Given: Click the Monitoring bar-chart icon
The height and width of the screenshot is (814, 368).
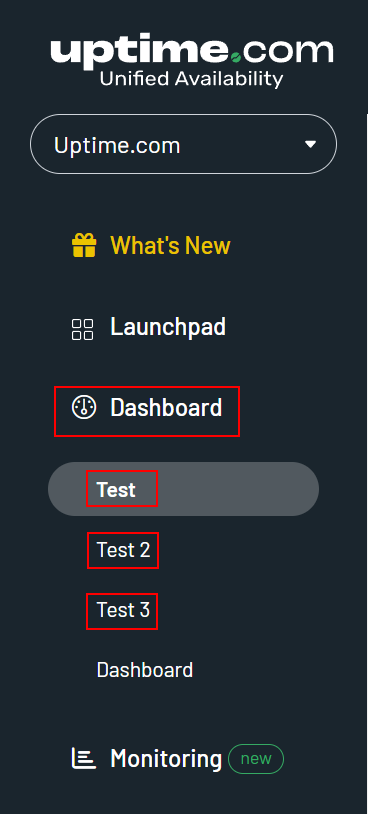Looking at the screenshot, I should tap(84, 758).
